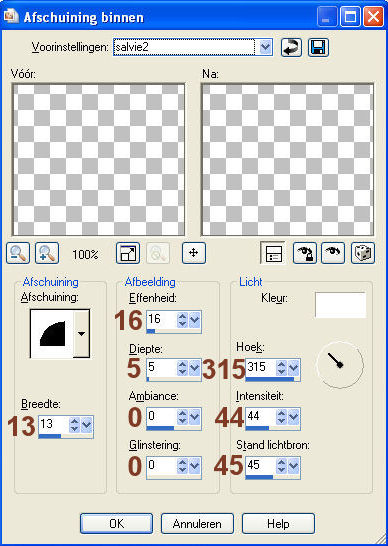Click the Effenheid value input field
The height and width of the screenshot is (546, 388).
click(162, 319)
